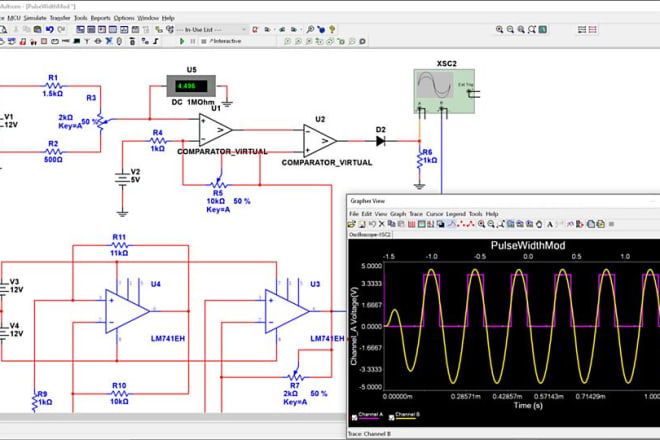
Task: Pause the running simulation
Action: pos(193,41)
